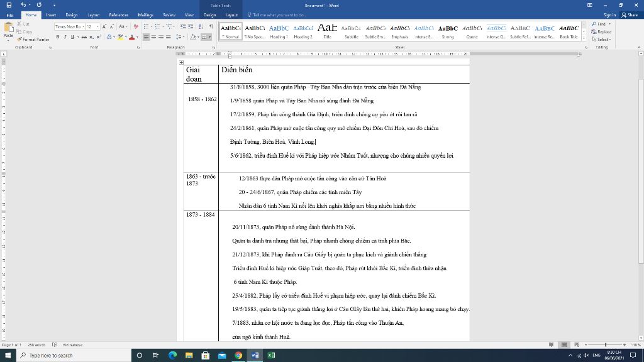Click the Clear All Formatting icon
This screenshot has width=644, height=362.
(134, 27)
